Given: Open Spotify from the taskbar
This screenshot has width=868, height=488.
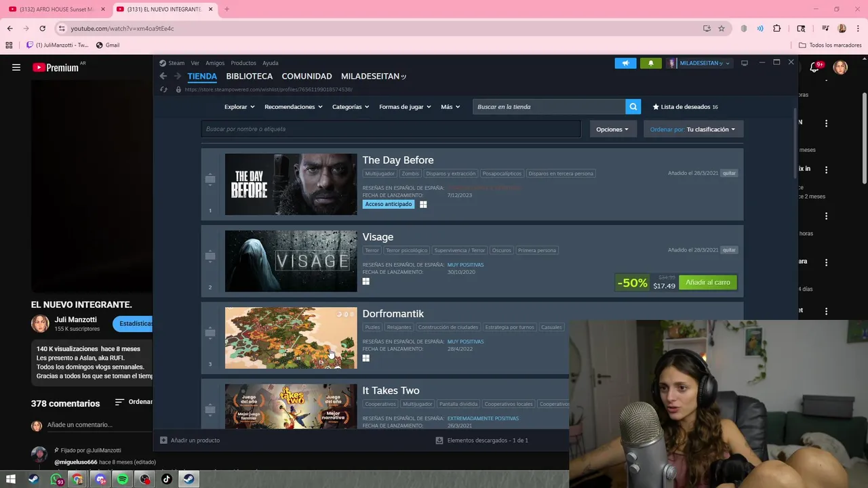Looking at the screenshot, I should [123, 479].
